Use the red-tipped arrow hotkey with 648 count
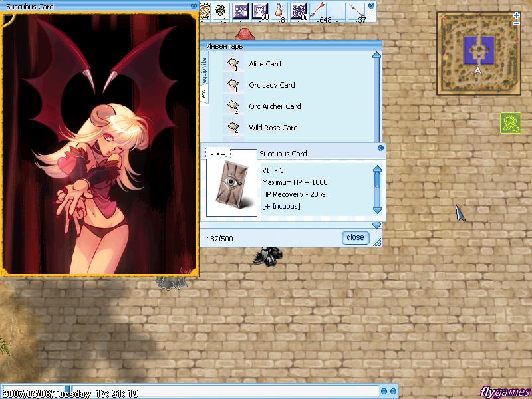The height and width of the screenshot is (399, 532). [x=319, y=11]
